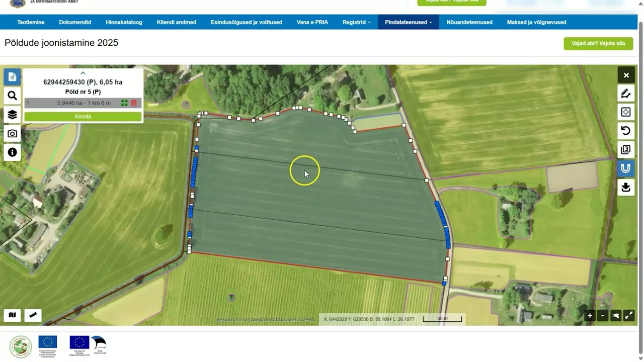The height and width of the screenshot is (362, 644).
Task: Open the Dokumendid menu item
Action: (x=75, y=22)
